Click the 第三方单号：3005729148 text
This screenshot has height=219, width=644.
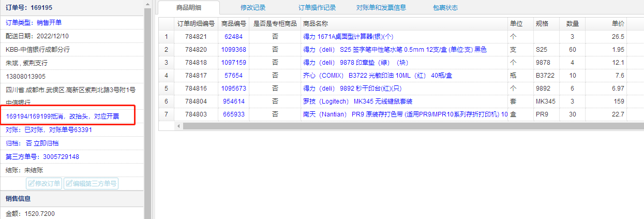[42, 156]
